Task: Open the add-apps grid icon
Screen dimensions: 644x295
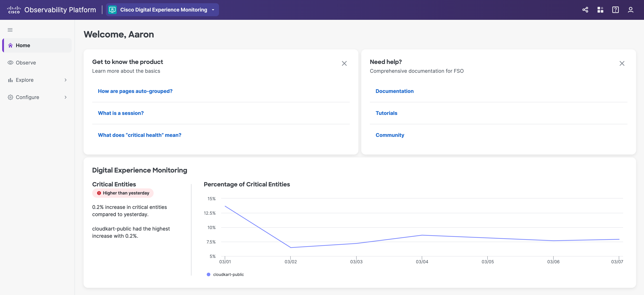Action: pyautogui.click(x=600, y=10)
